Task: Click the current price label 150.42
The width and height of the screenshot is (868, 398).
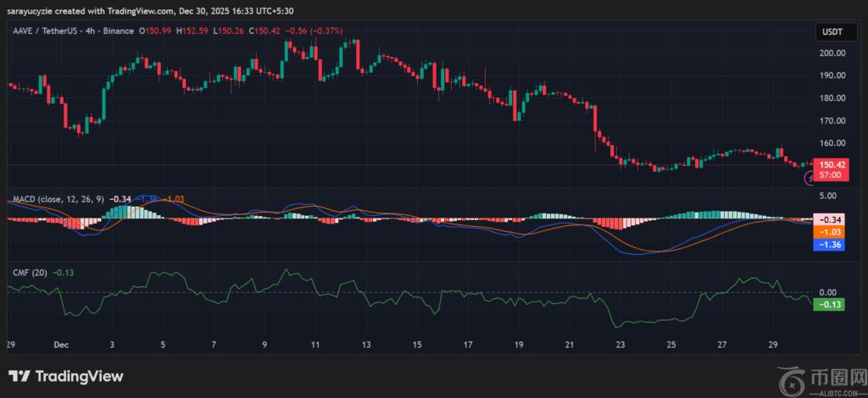Action: click(x=830, y=164)
